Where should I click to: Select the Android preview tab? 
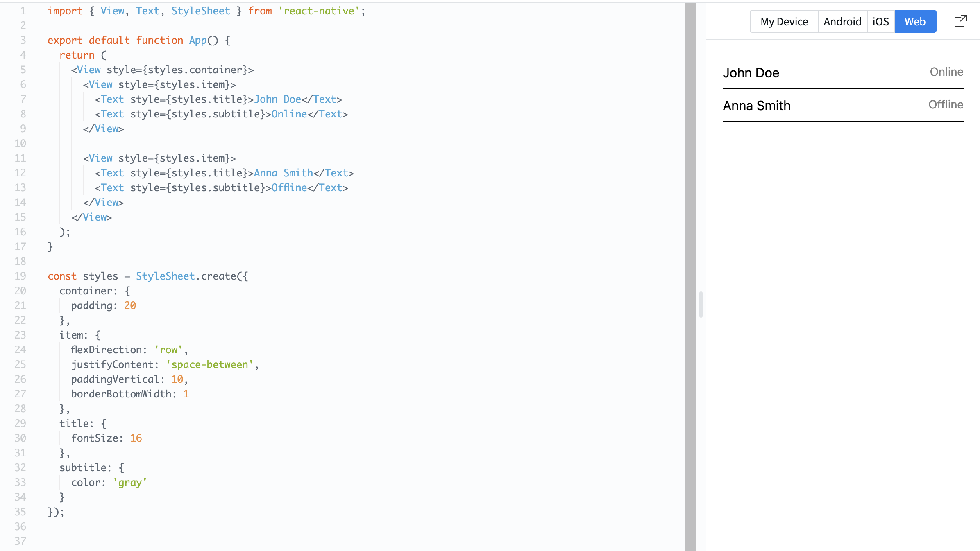coord(842,21)
